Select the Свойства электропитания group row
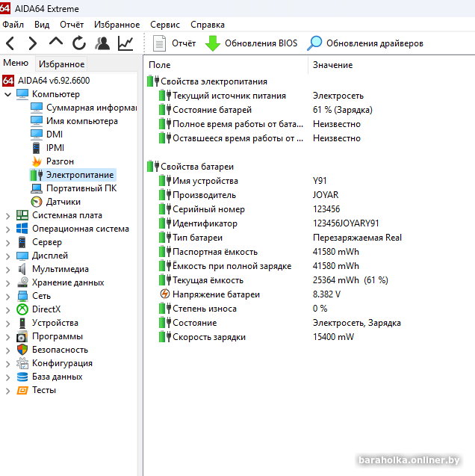This screenshot has width=475, height=476. coord(214,81)
